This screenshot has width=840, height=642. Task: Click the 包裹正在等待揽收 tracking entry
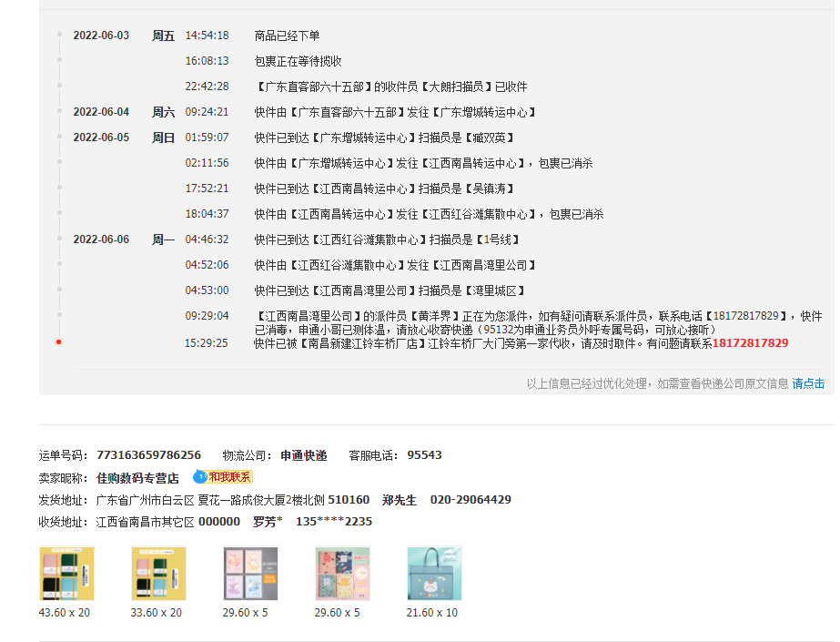(298, 61)
